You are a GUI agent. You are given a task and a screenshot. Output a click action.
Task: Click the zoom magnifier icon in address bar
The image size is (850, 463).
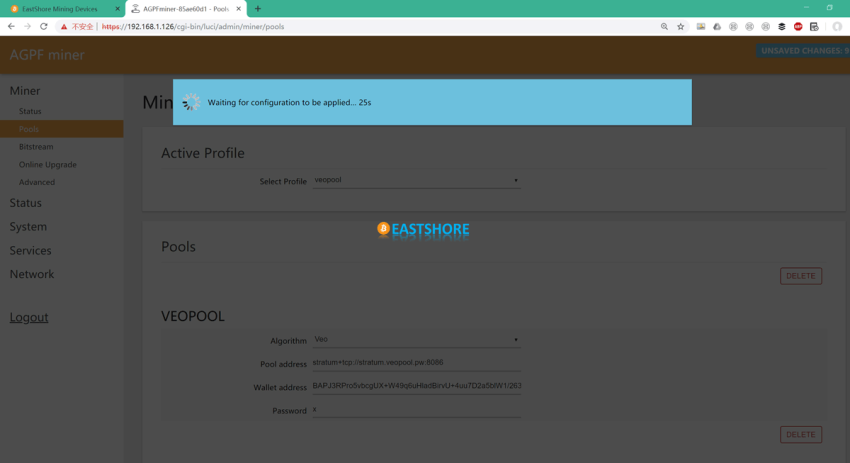(664, 27)
